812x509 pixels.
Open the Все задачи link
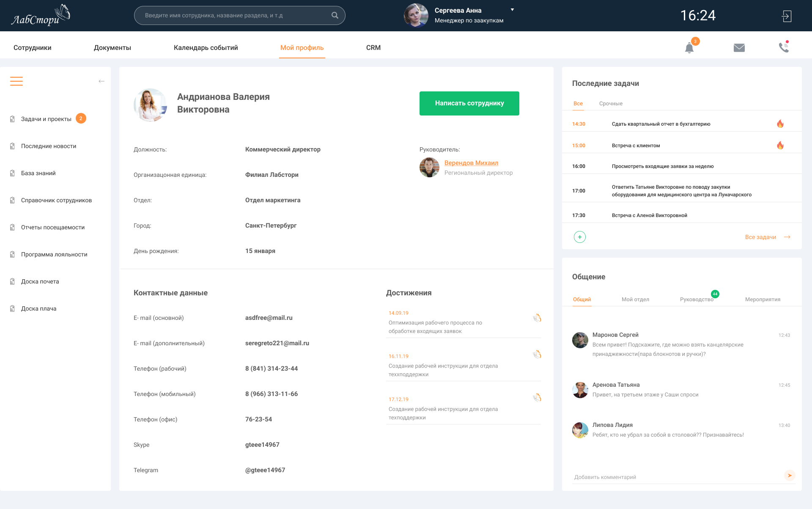(x=760, y=237)
